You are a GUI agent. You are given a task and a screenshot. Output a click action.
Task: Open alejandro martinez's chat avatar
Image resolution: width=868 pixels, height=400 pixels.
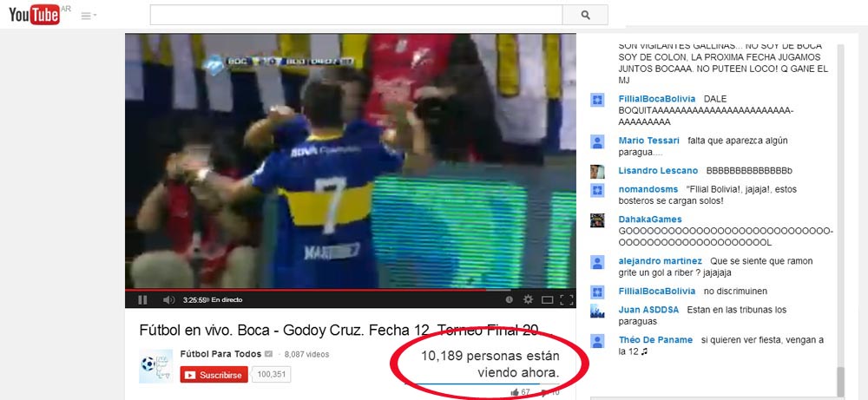597,262
